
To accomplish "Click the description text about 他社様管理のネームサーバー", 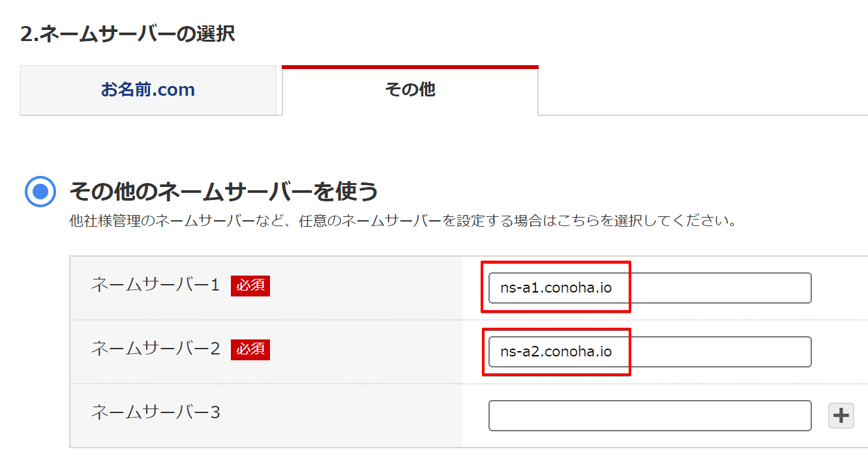I will [403, 221].
